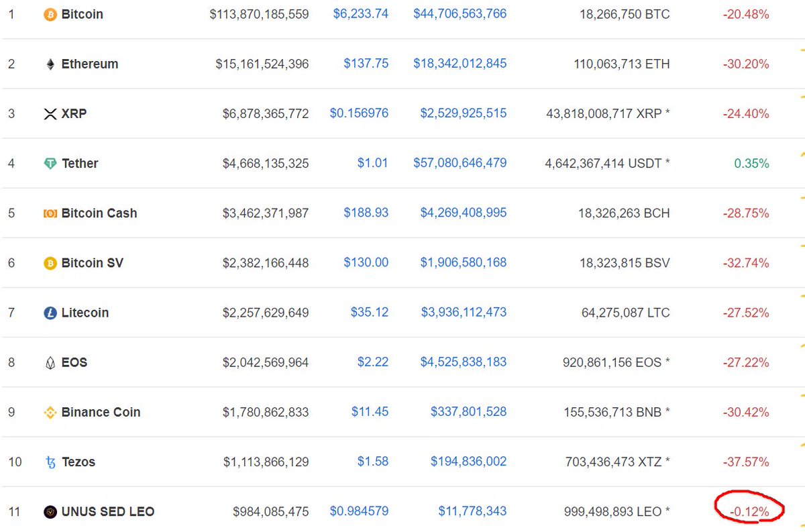Select XRP market cap $6,878,365,772
The height and width of the screenshot is (532, 805).
coord(266,114)
